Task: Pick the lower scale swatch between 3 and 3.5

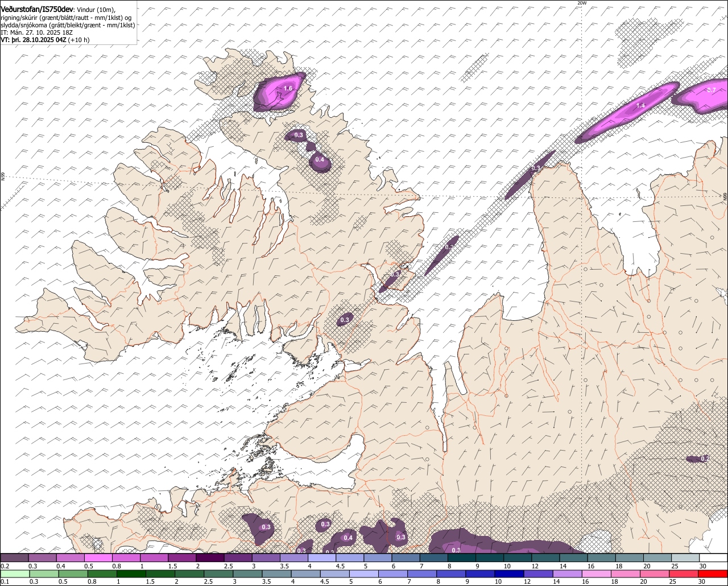Action: point(248,573)
